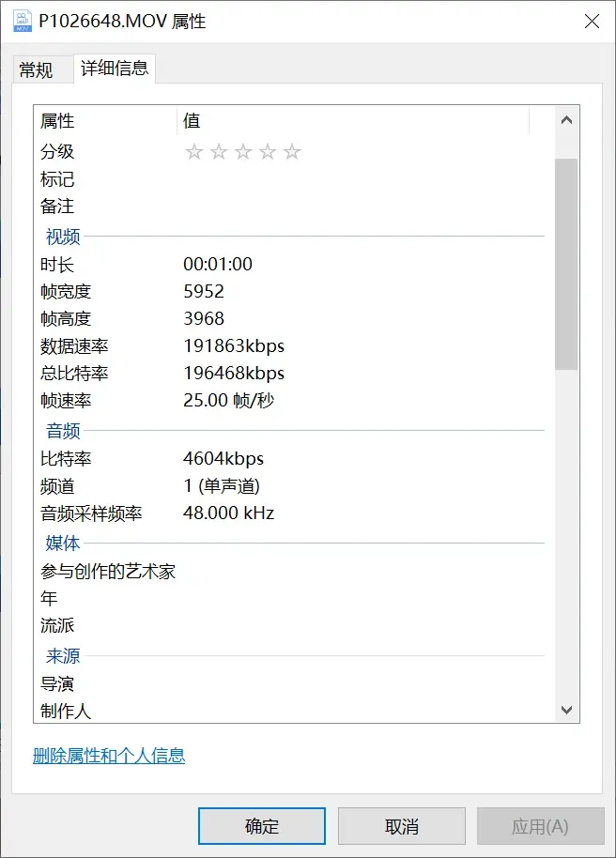Click the scrollbar up arrow
Screen dimensions: 616x858
[566, 120]
